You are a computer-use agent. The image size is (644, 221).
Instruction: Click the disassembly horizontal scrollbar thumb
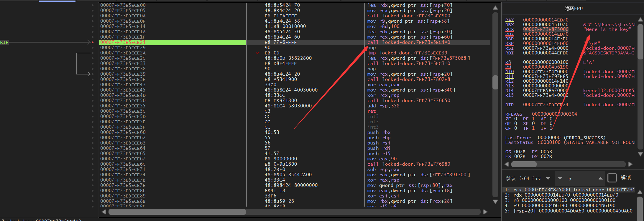(177, 212)
